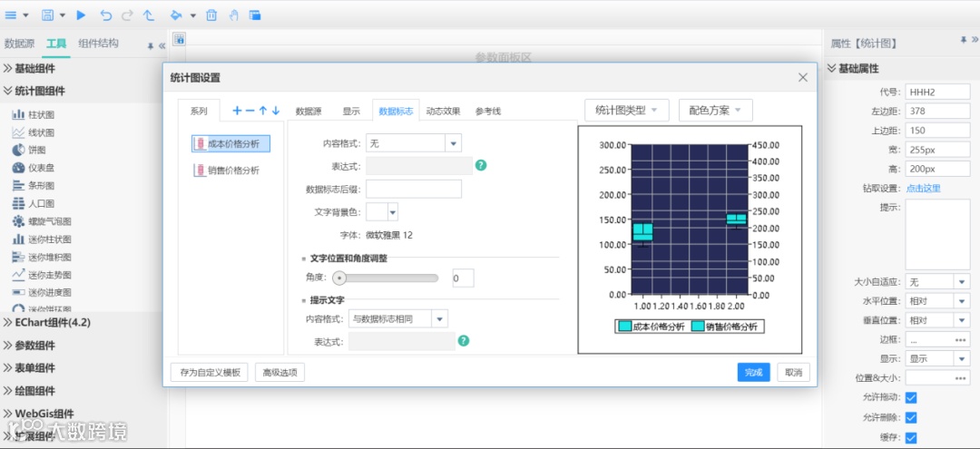Screen dimensions: 980x449
Task: Click the 完成 button
Action: pos(754,372)
